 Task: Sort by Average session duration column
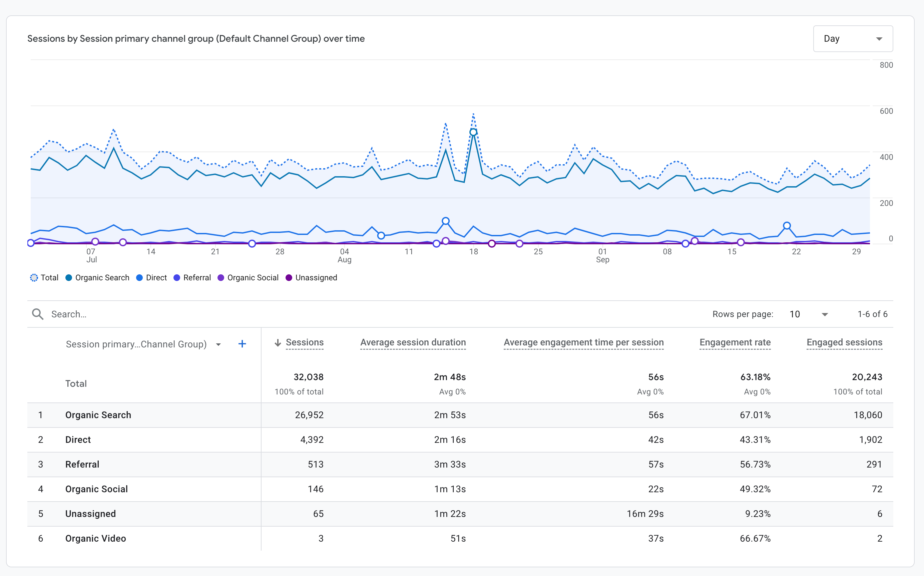(413, 342)
